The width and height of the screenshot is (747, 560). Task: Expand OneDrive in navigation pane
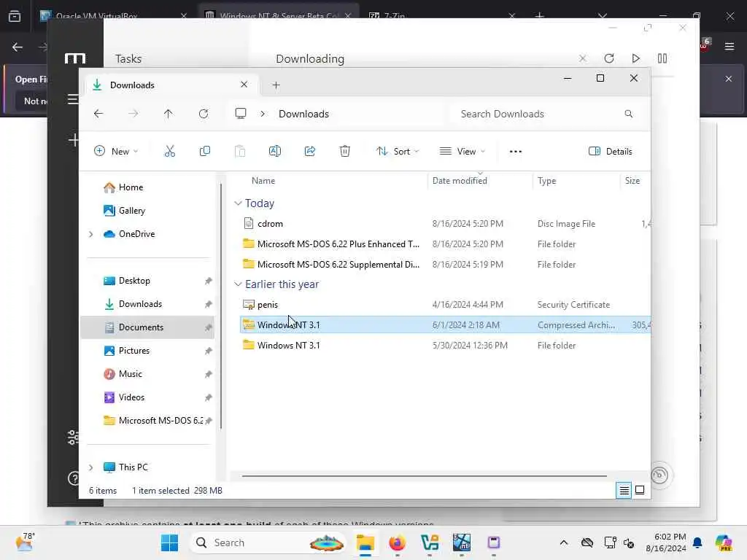(91, 234)
